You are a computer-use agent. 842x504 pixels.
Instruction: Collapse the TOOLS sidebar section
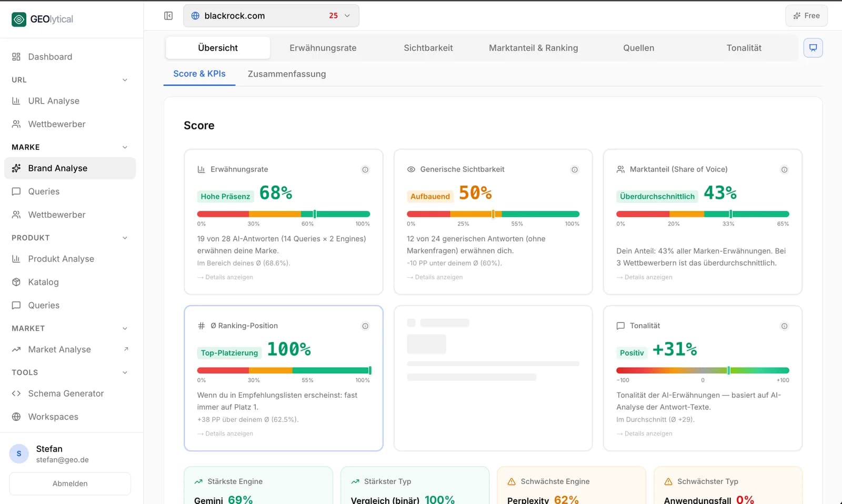pos(125,372)
